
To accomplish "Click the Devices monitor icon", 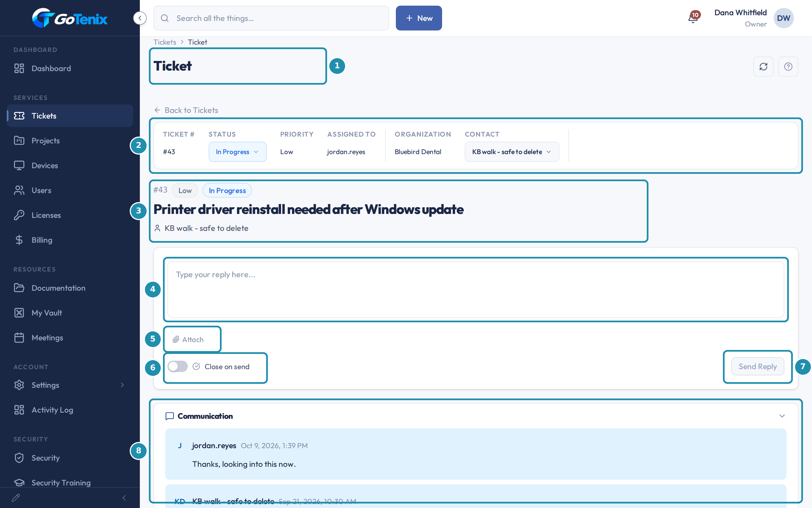I will tap(19, 165).
